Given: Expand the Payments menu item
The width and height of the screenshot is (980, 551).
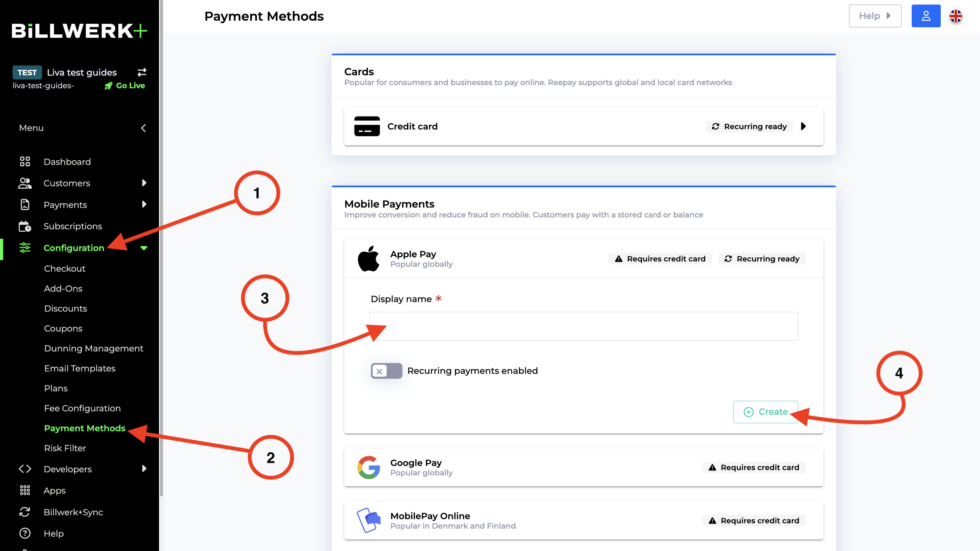Looking at the screenshot, I should [x=144, y=204].
